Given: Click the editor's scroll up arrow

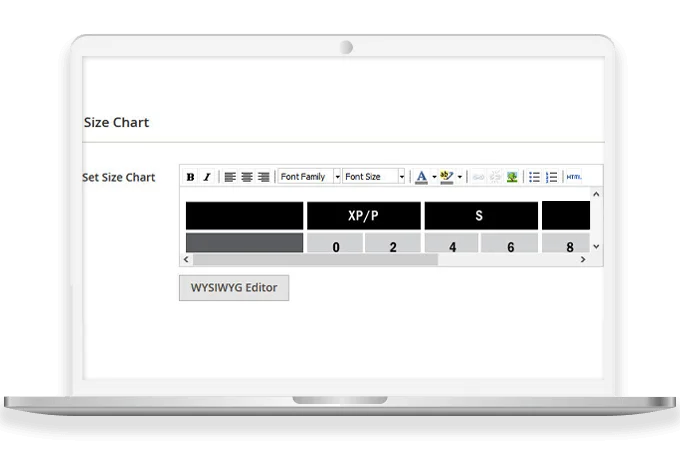Looking at the screenshot, I should (596, 194).
